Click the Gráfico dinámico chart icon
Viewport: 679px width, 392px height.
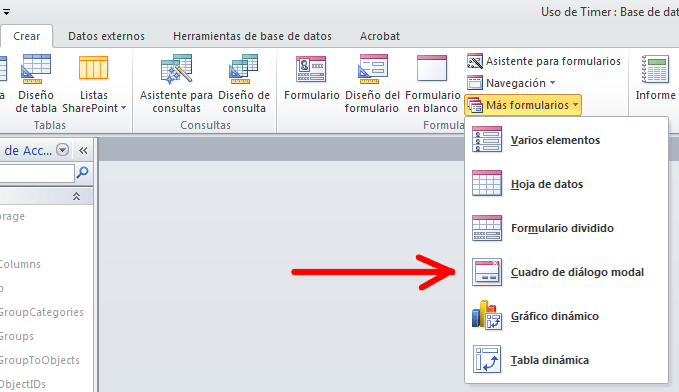487,315
